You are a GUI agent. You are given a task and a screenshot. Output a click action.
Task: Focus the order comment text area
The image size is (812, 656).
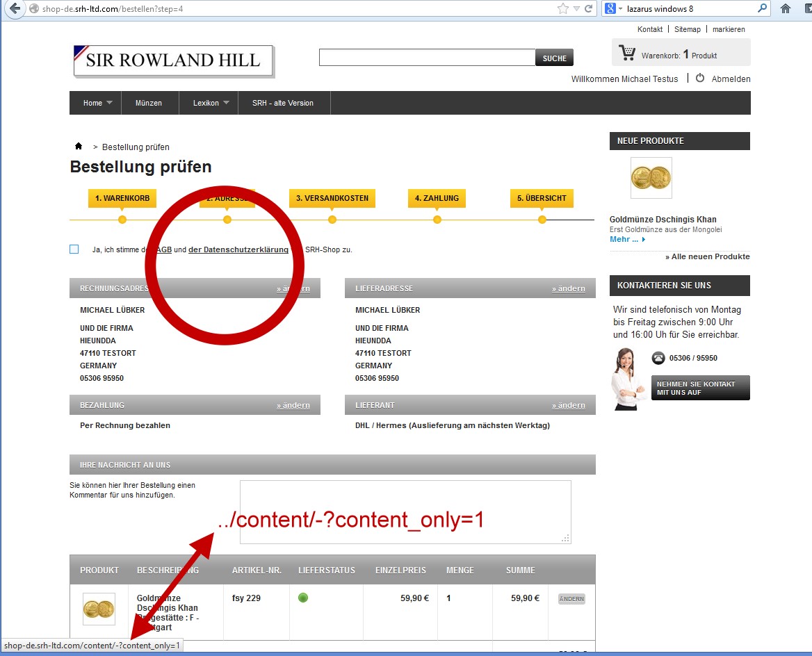tap(405, 512)
